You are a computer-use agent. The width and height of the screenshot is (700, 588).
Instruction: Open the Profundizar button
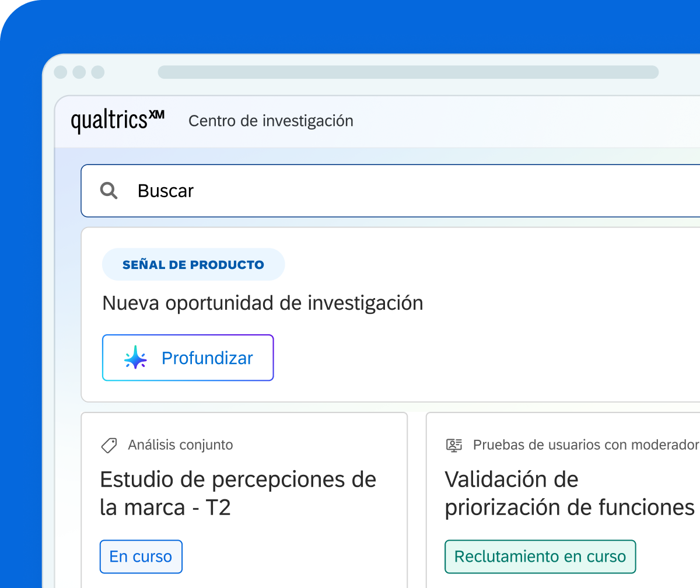[188, 358]
